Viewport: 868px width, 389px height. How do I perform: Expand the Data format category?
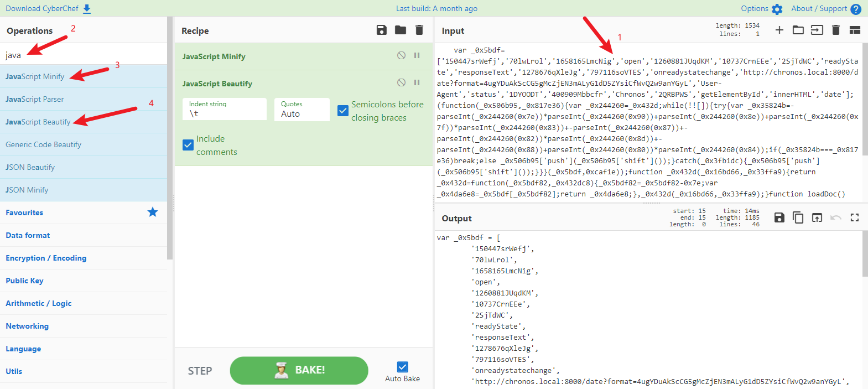83,235
